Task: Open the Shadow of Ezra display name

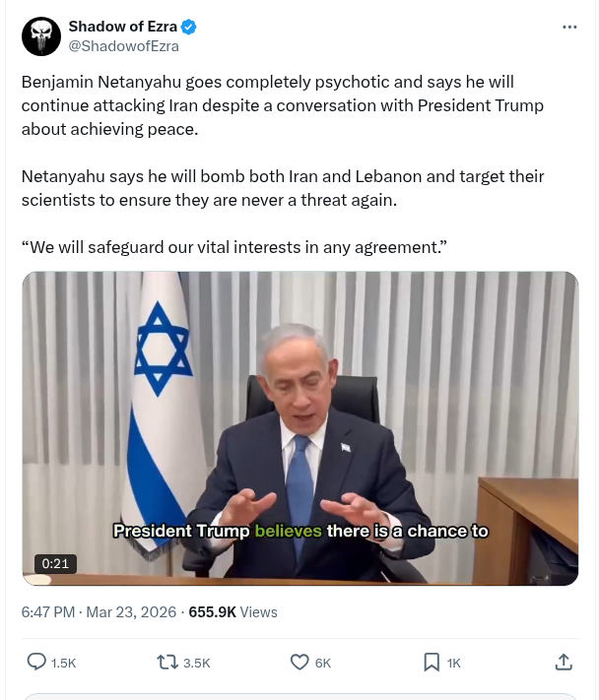Action: point(123,27)
